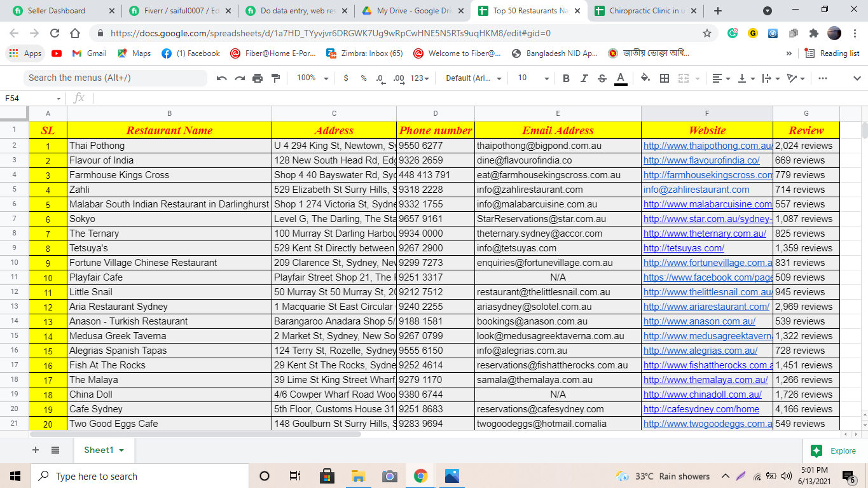Open the zoom 100% dropdown
The width and height of the screenshot is (868, 488).
click(x=312, y=78)
